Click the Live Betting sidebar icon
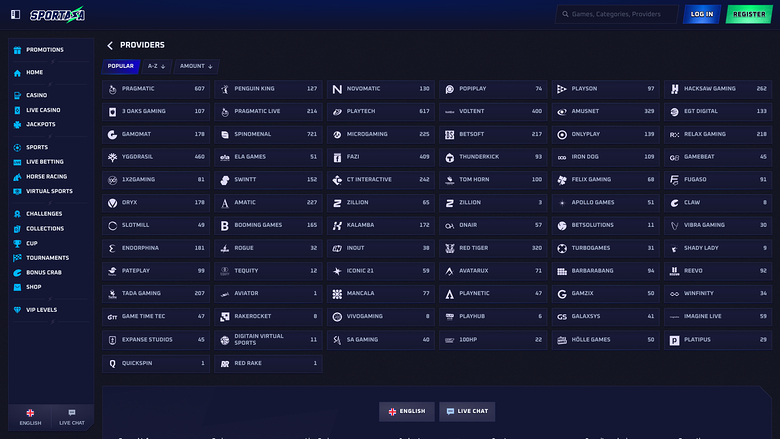This screenshot has width=780, height=439. (x=17, y=162)
